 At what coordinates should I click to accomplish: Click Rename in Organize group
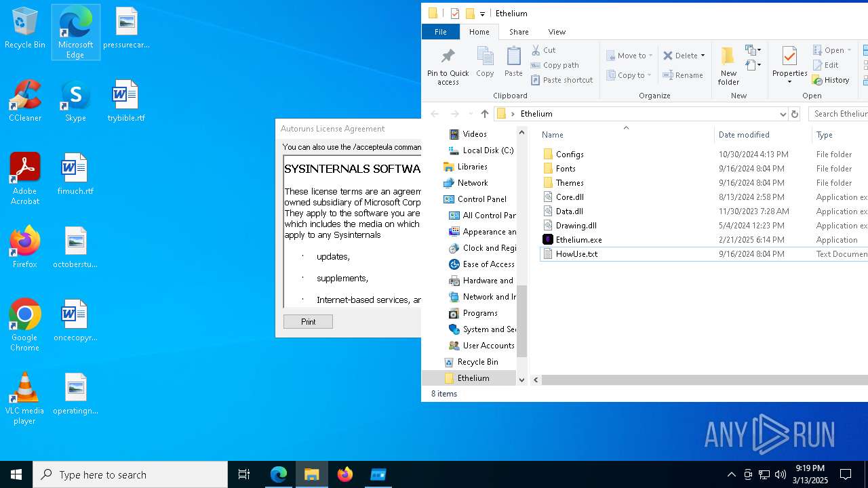[683, 75]
